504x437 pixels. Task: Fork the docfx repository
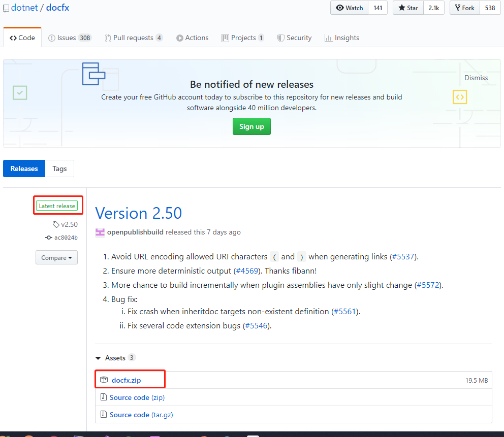tap(465, 8)
